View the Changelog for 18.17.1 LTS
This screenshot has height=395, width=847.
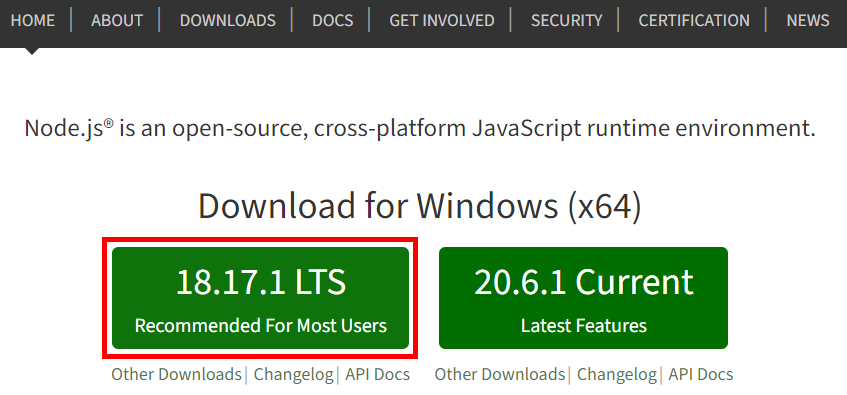pos(293,374)
